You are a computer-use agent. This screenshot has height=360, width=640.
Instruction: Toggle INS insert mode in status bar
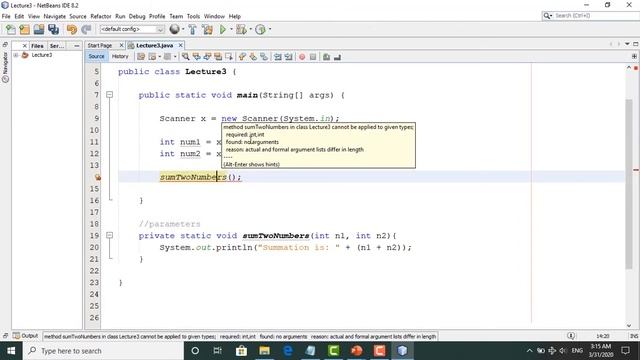(x=634, y=336)
